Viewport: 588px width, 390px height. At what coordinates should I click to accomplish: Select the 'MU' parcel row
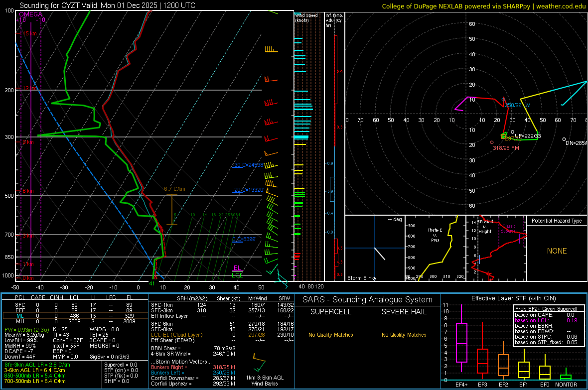point(75,321)
